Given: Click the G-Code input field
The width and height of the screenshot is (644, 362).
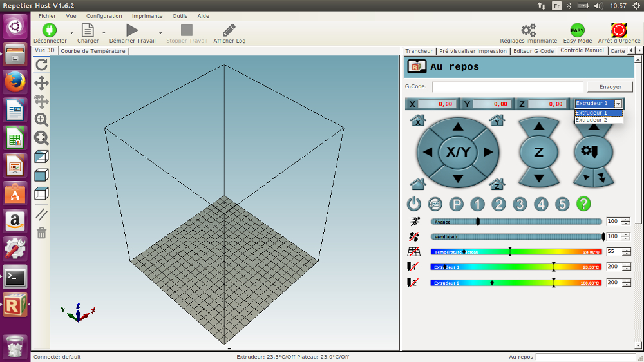Looking at the screenshot, I should coord(507,87).
